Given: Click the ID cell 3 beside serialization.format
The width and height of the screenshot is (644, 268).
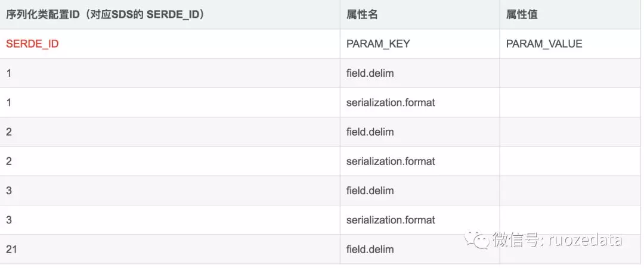Looking at the screenshot, I should (x=9, y=220).
